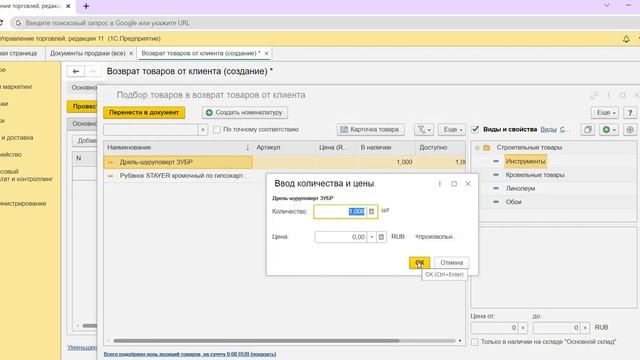Click the green add button in the types panel
The image size is (640, 360).
tap(609, 129)
